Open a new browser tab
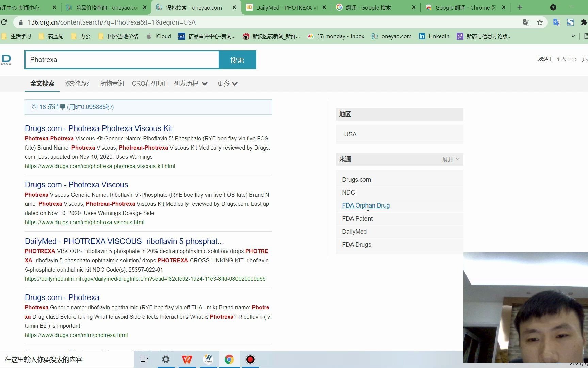This screenshot has width=588, height=368. pos(520,7)
